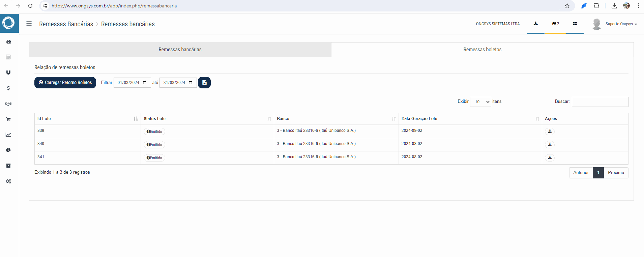Open the Exibir items-per-page dropdown
This screenshot has width=644, height=257.
480,102
